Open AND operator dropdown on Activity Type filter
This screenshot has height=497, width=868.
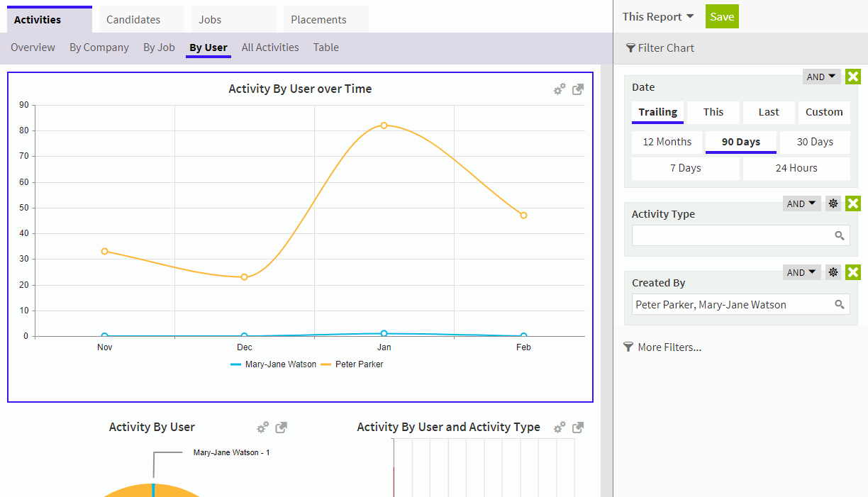point(802,203)
